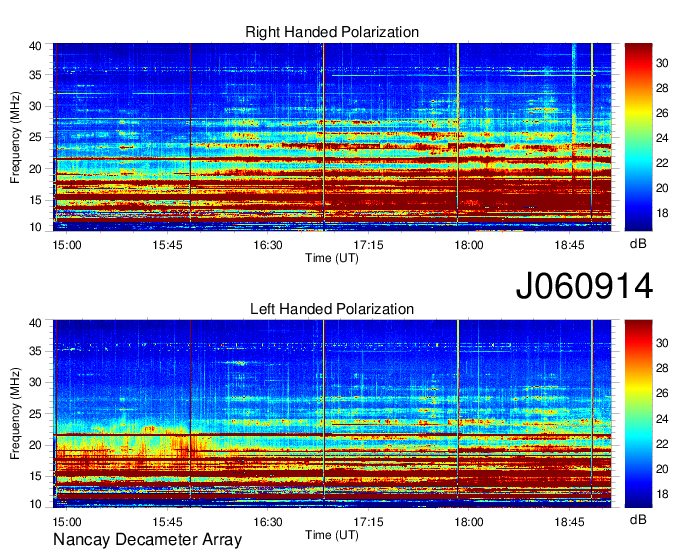The image size is (680, 552).
Task: Click the 15:45 tick under Right Handed plot
Action: [x=167, y=245]
